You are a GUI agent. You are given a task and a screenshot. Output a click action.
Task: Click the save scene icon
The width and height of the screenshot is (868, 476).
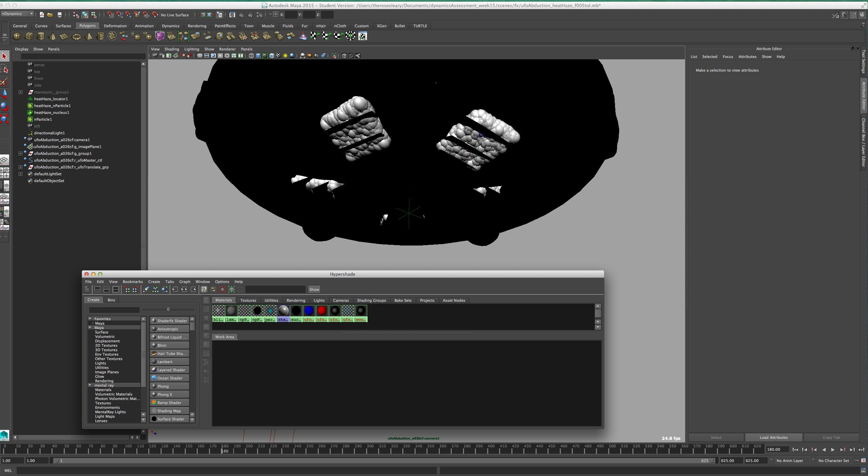[59, 15]
